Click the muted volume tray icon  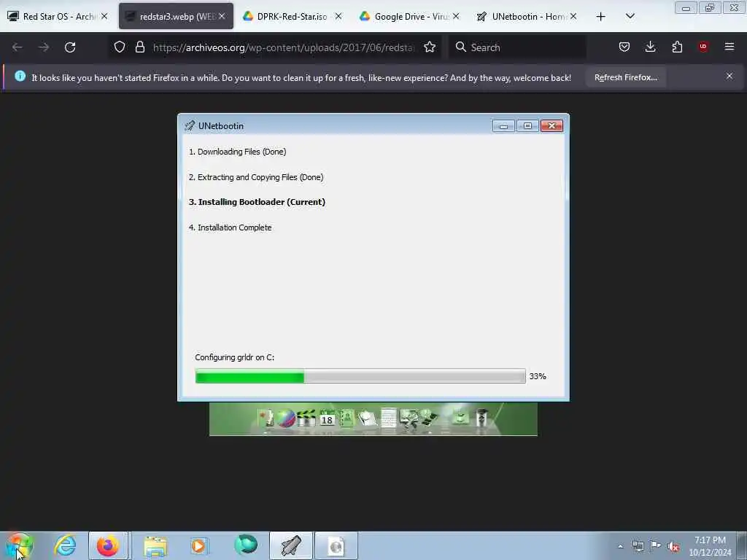click(673, 546)
